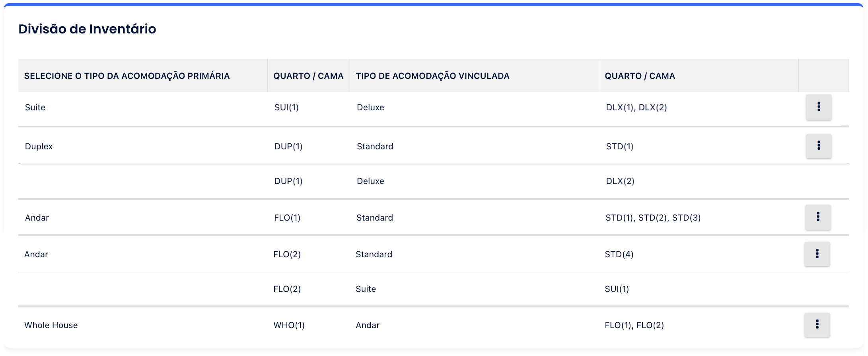Click the DLX(2) cell in Duplex sub-row
The image size is (868, 356).
pyautogui.click(x=620, y=181)
